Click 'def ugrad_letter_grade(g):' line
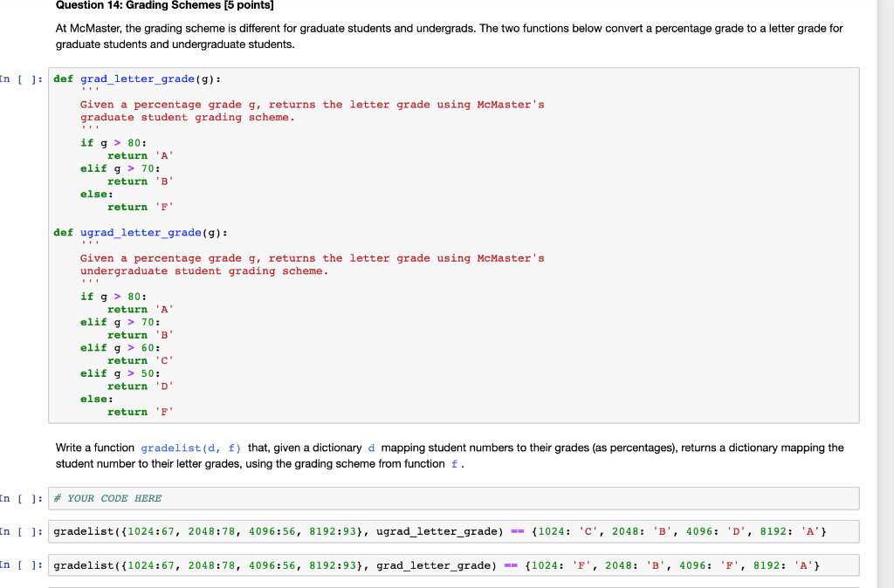 click(141, 233)
